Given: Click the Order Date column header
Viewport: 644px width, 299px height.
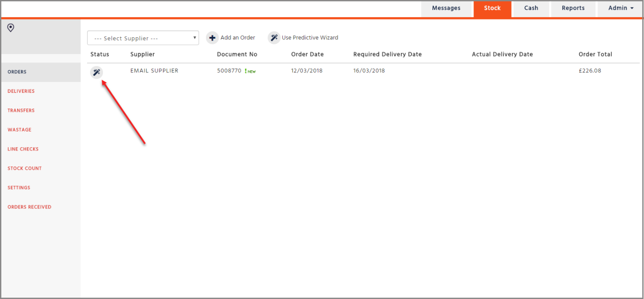Looking at the screenshot, I should pyautogui.click(x=308, y=54).
